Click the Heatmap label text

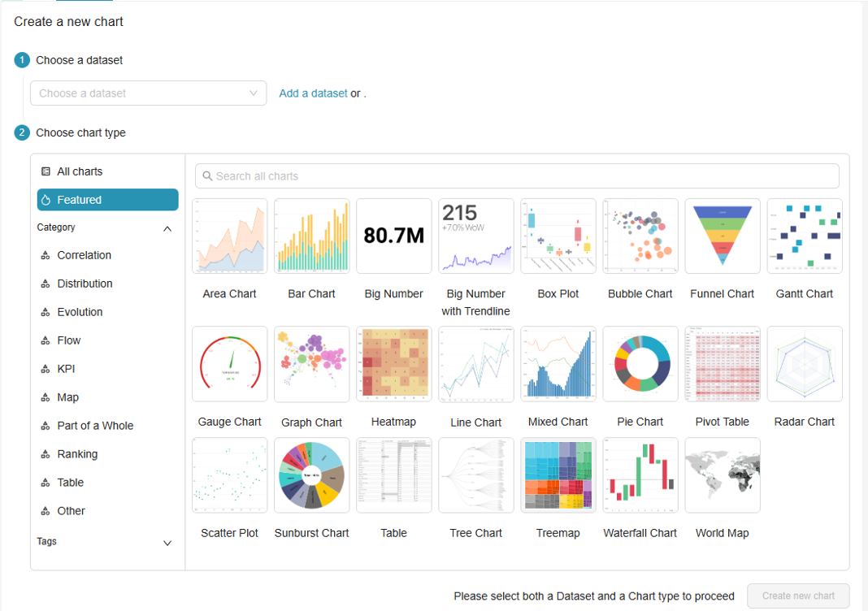click(393, 422)
